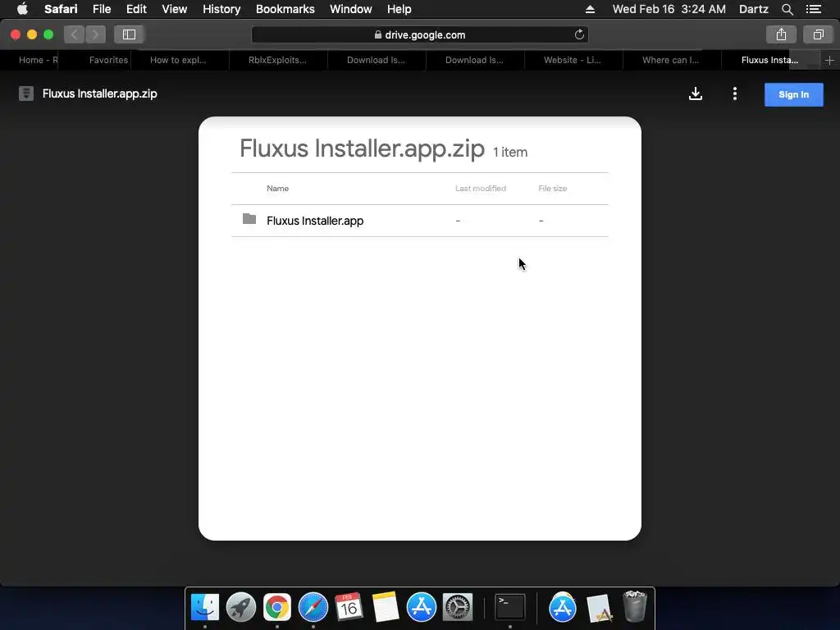This screenshot has width=840, height=630.
Task: Open Terminal from the Dock
Action: click(x=510, y=607)
